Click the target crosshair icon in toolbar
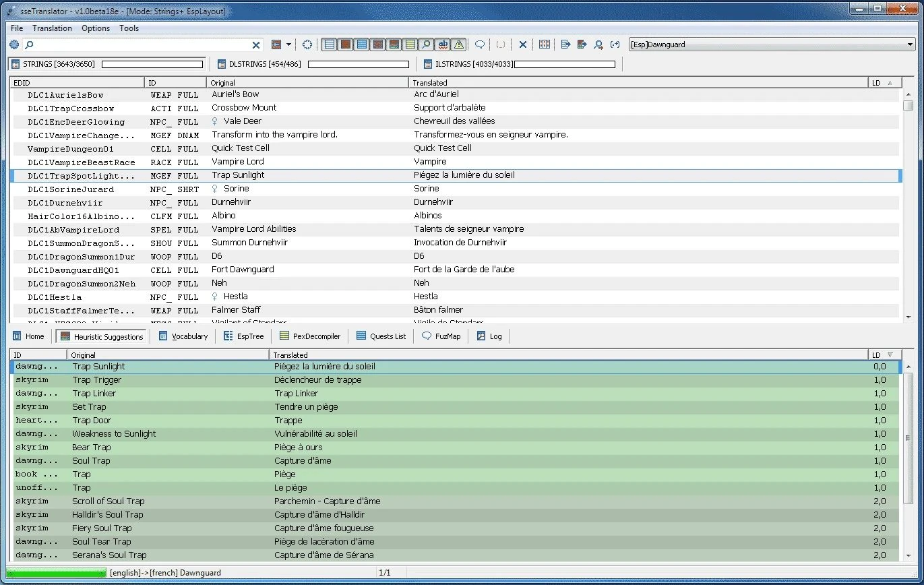 [x=307, y=44]
